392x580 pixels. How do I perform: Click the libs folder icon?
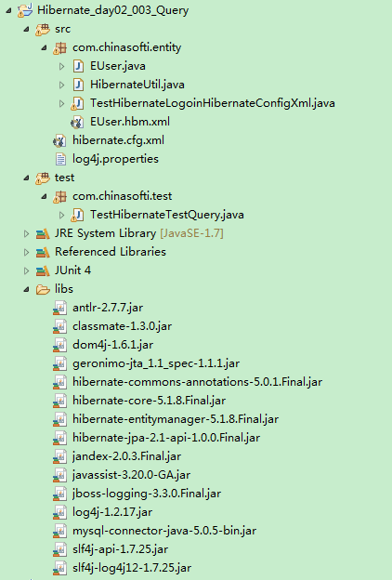pos(43,289)
